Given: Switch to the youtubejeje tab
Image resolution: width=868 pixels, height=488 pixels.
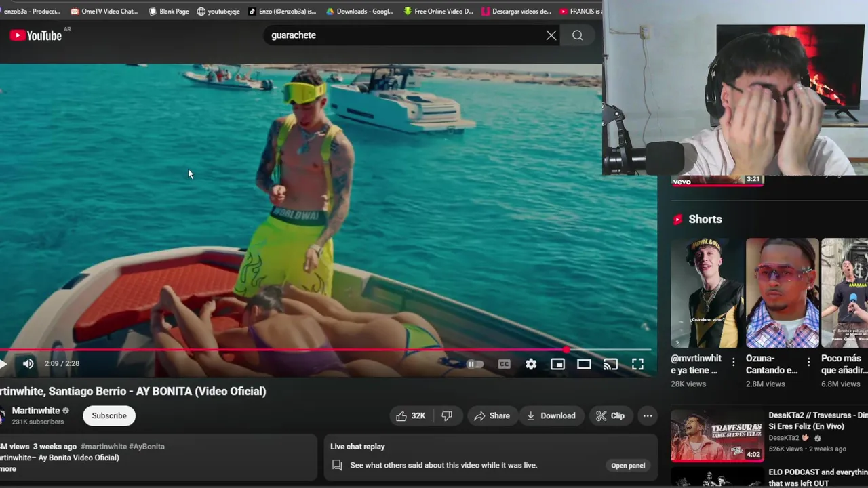Looking at the screenshot, I should [218, 12].
